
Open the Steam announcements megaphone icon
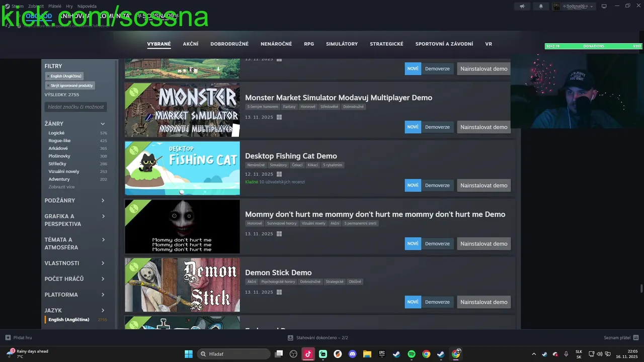click(x=522, y=7)
